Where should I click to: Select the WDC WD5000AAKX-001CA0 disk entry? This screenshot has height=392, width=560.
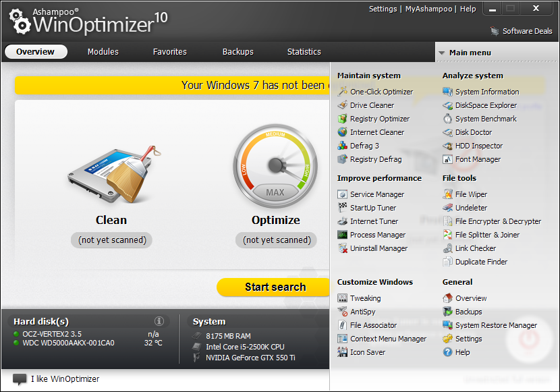68,343
